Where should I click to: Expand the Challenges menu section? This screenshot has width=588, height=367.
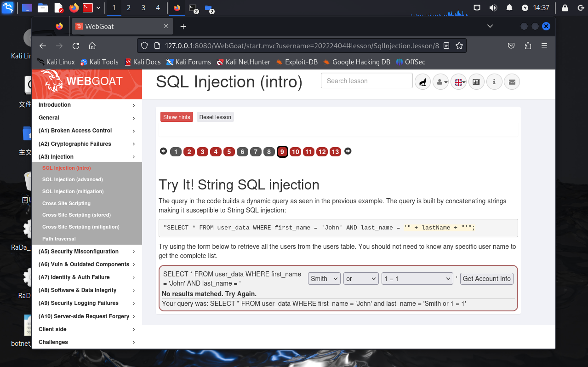pos(87,342)
